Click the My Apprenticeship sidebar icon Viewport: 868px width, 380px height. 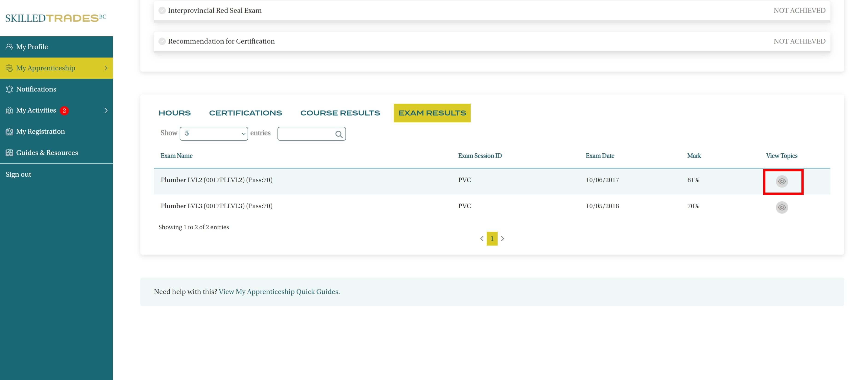point(9,68)
